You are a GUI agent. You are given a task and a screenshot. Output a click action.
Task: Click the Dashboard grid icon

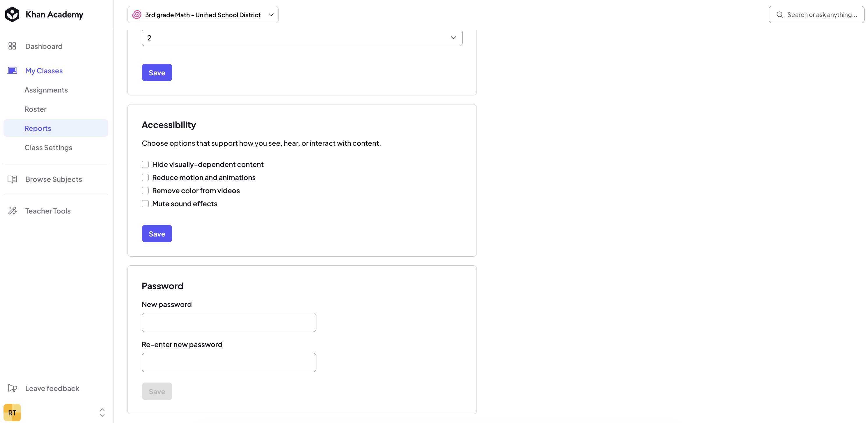coord(12,46)
